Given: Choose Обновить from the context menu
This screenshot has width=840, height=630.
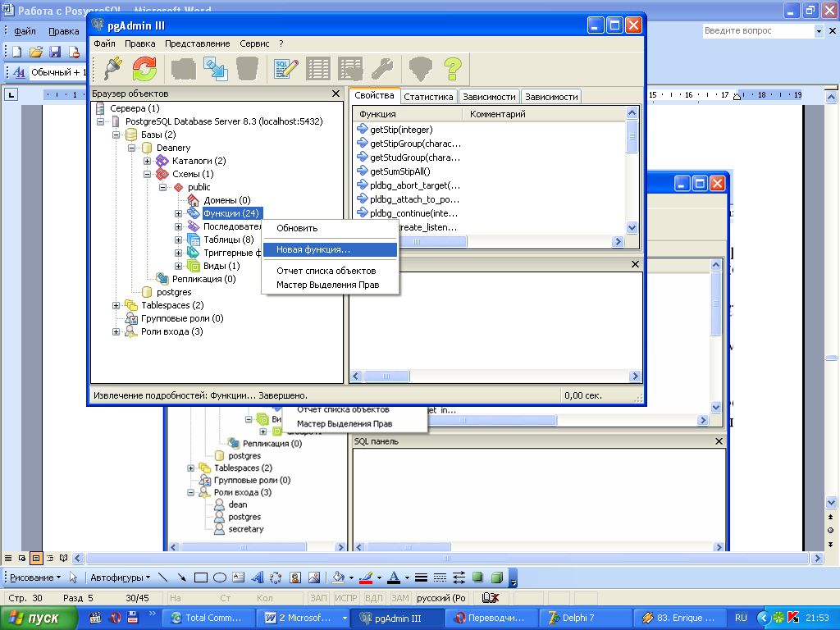Looking at the screenshot, I should [x=330, y=228].
